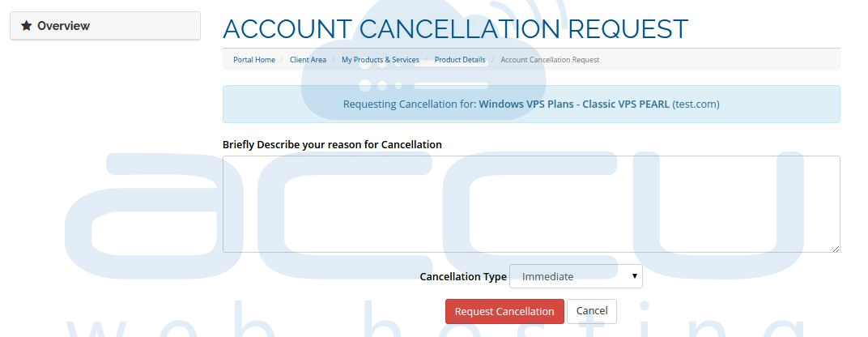Click the Account Cancellation Request breadcrumb text
This screenshot has width=868, height=337.
point(550,60)
